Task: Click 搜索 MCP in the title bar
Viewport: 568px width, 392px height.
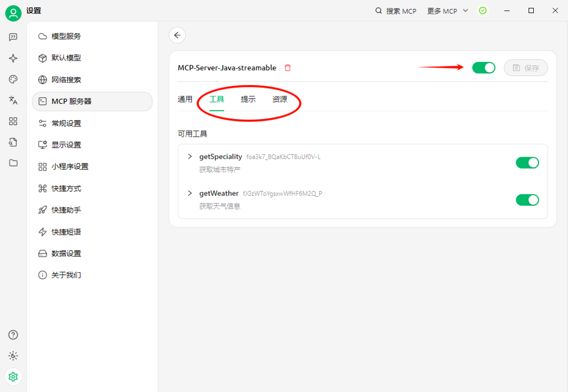Action: [396, 11]
